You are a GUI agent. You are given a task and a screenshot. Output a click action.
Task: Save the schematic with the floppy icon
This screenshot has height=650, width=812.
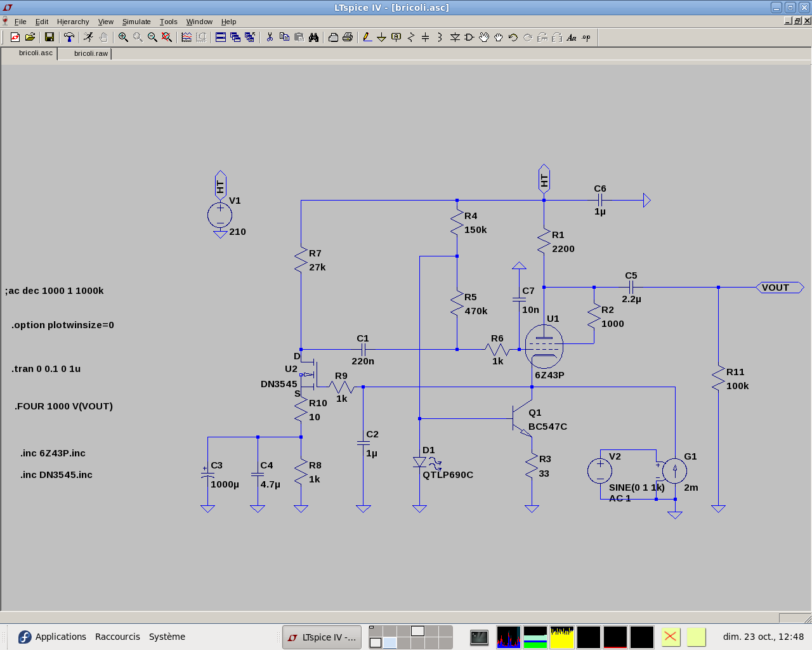click(49, 37)
